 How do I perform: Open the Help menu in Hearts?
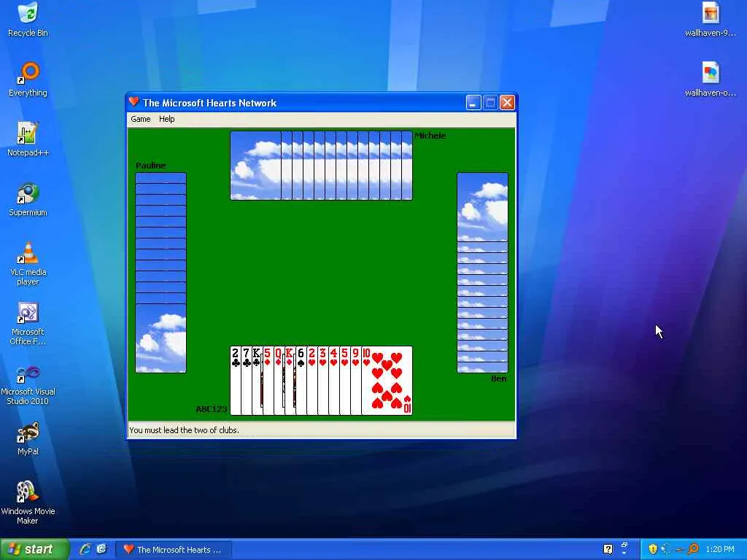pyautogui.click(x=167, y=119)
